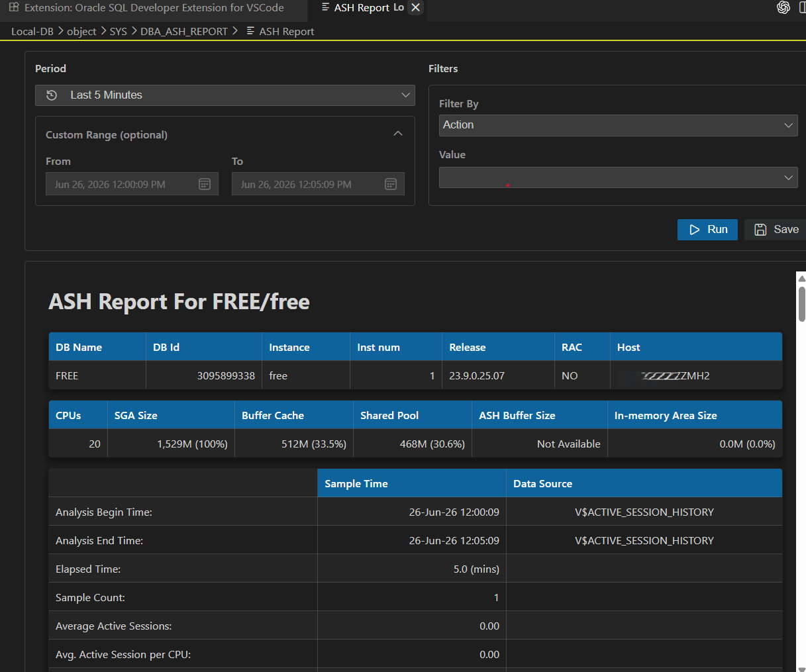Image resolution: width=806 pixels, height=672 pixels.
Task: Open the Filter By Action dropdown
Action: pos(619,125)
